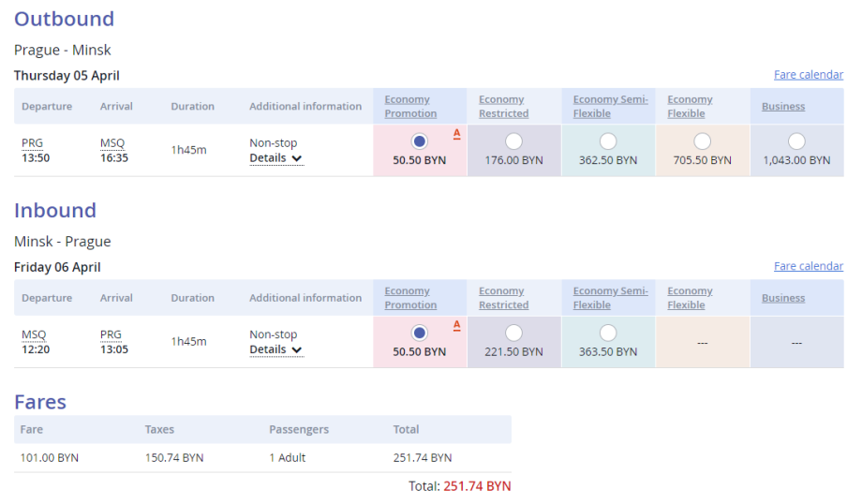Click PRG departure airport code in outbound row

(32, 143)
